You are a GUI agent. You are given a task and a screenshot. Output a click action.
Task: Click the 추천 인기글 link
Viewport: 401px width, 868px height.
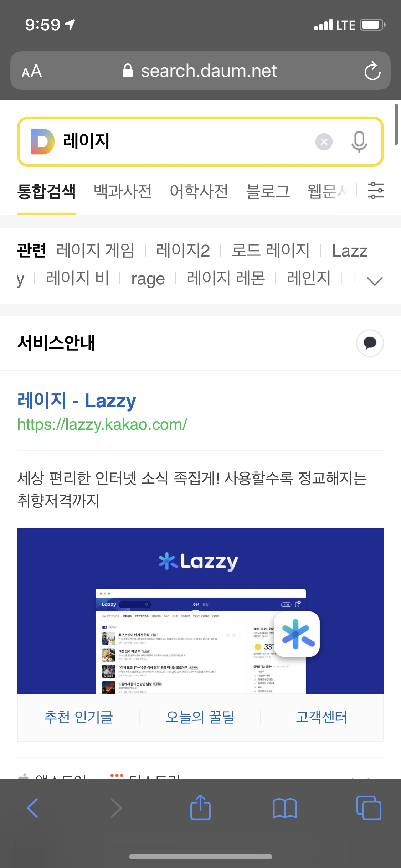click(x=78, y=717)
